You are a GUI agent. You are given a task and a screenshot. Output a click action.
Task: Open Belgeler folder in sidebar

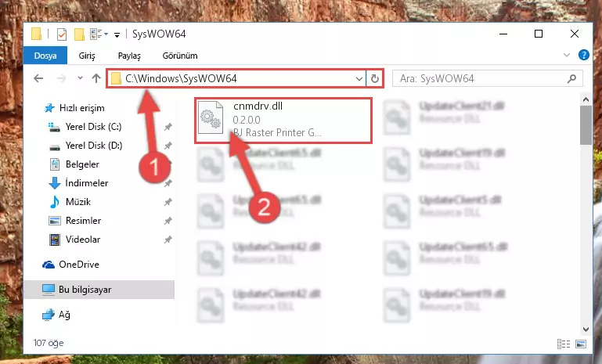[82, 164]
